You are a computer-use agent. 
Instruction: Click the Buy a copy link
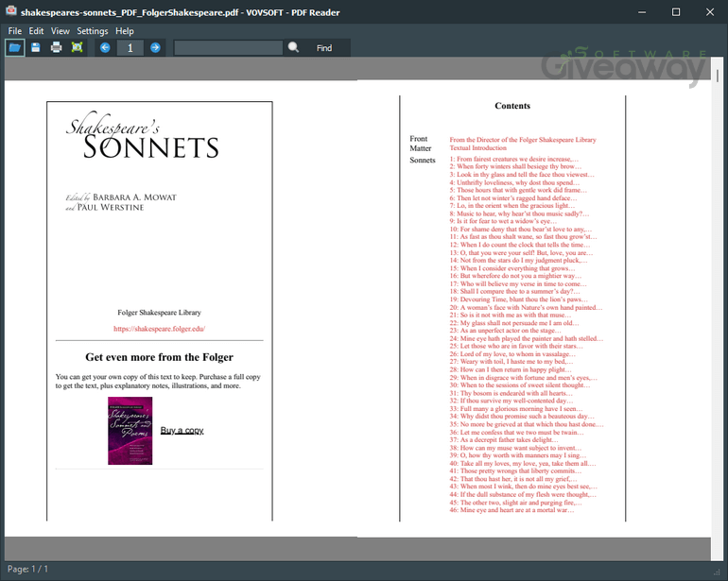pyautogui.click(x=182, y=430)
